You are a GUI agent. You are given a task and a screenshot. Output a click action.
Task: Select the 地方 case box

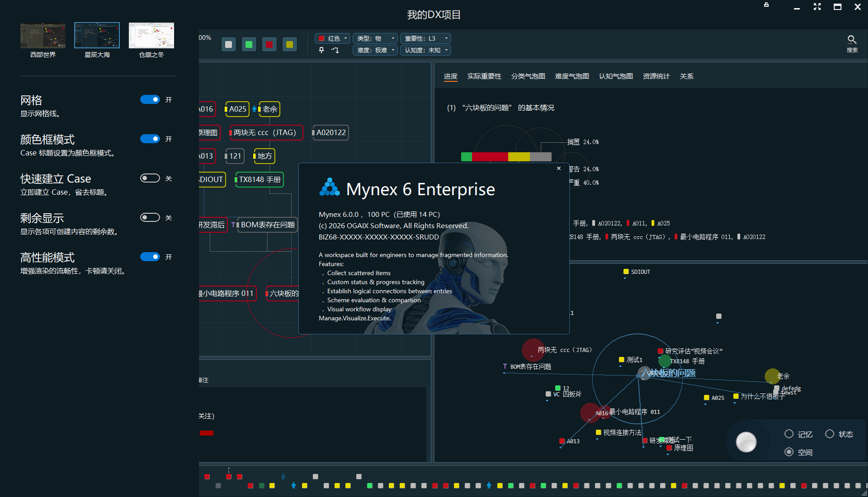coord(264,156)
